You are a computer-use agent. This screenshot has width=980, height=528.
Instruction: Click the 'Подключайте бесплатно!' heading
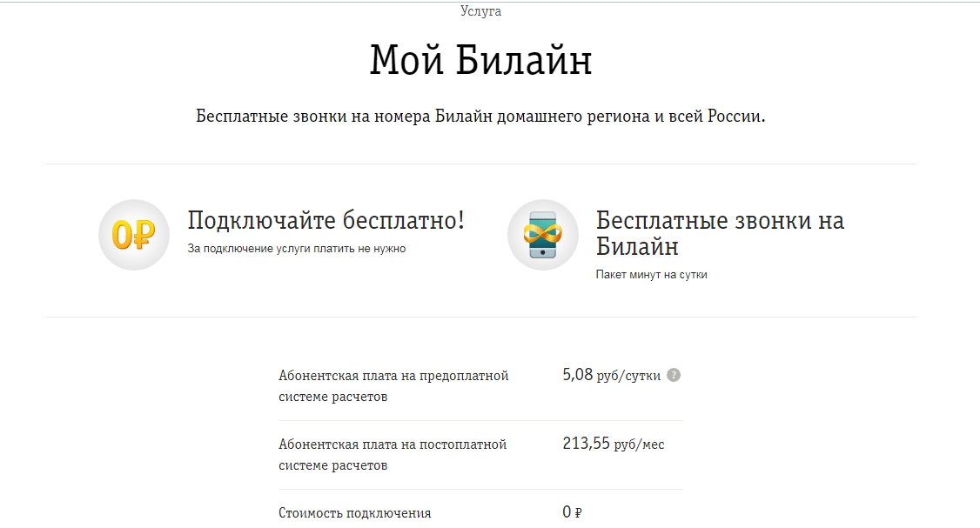coord(326,221)
